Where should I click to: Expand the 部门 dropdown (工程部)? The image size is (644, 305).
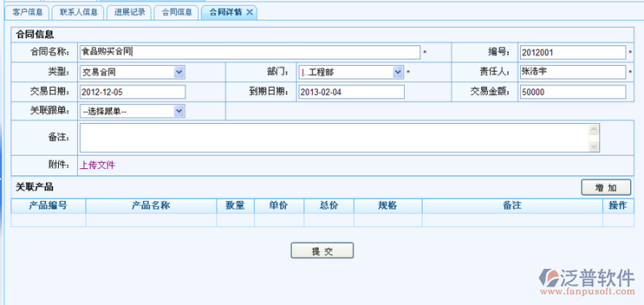[x=351, y=72]
